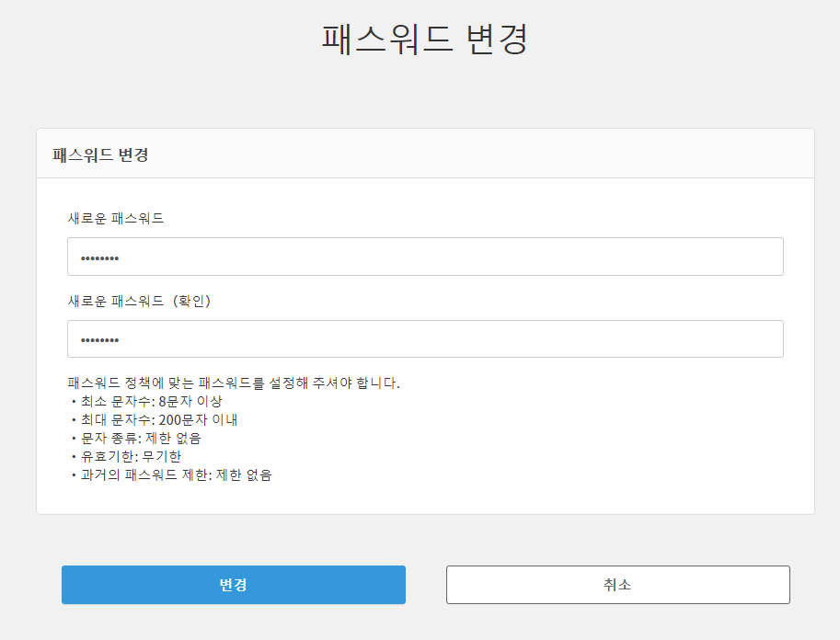Click the masked dots in confirmation field
Screen dimensions: 840x640
coord(99,340)
